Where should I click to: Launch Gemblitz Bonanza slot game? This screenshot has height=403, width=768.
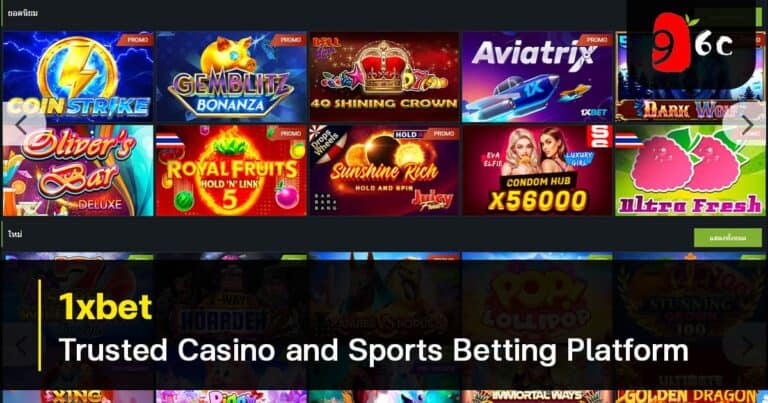click(x=231, y=77)
